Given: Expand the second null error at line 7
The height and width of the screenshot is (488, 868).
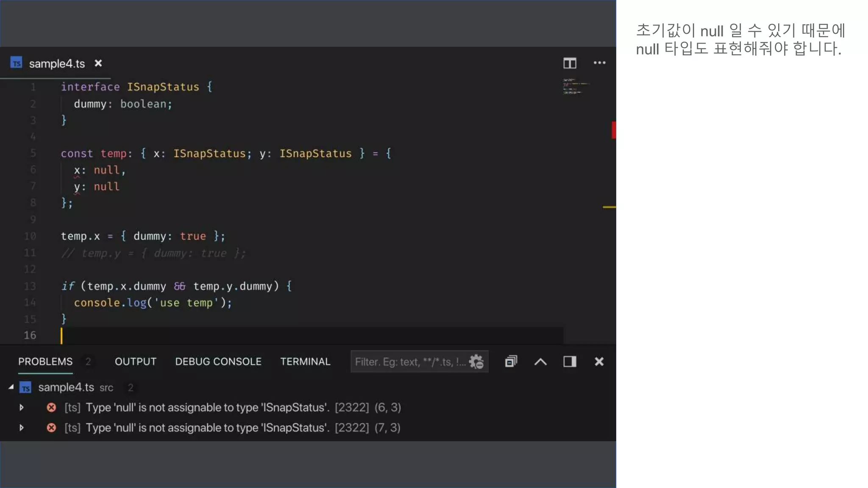Looking at the screenshot, I should 22,428.
